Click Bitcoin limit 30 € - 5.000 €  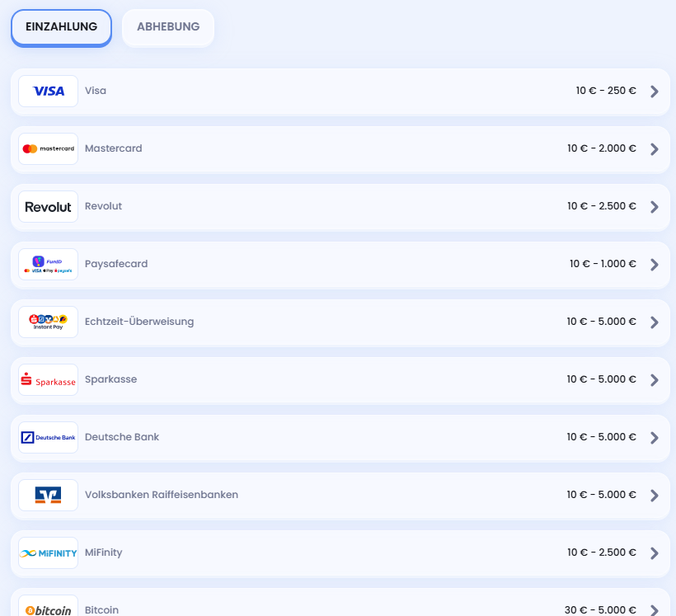tap(600, 610)
